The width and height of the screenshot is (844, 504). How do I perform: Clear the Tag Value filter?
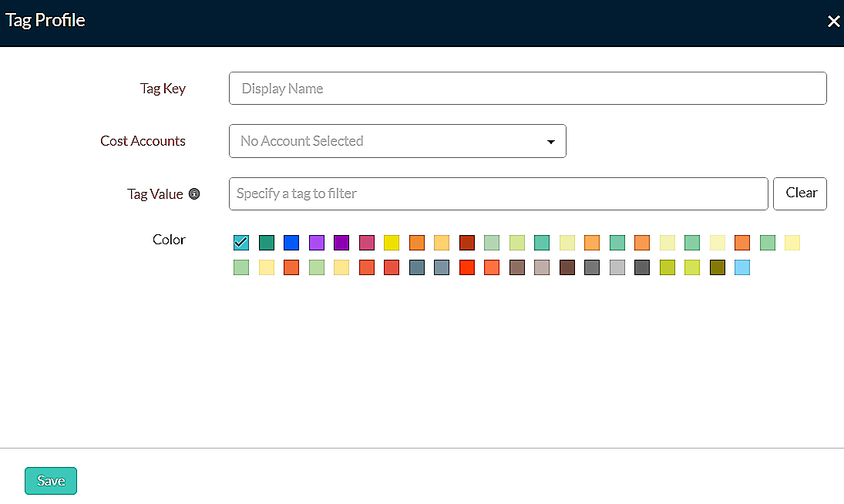[800, 193]
